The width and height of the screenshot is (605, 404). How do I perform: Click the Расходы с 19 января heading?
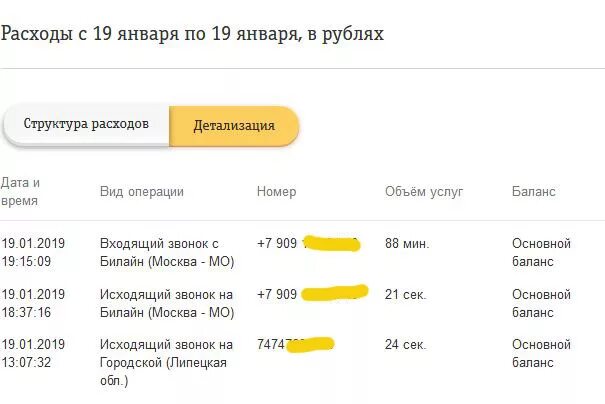(x=192, y=34)
